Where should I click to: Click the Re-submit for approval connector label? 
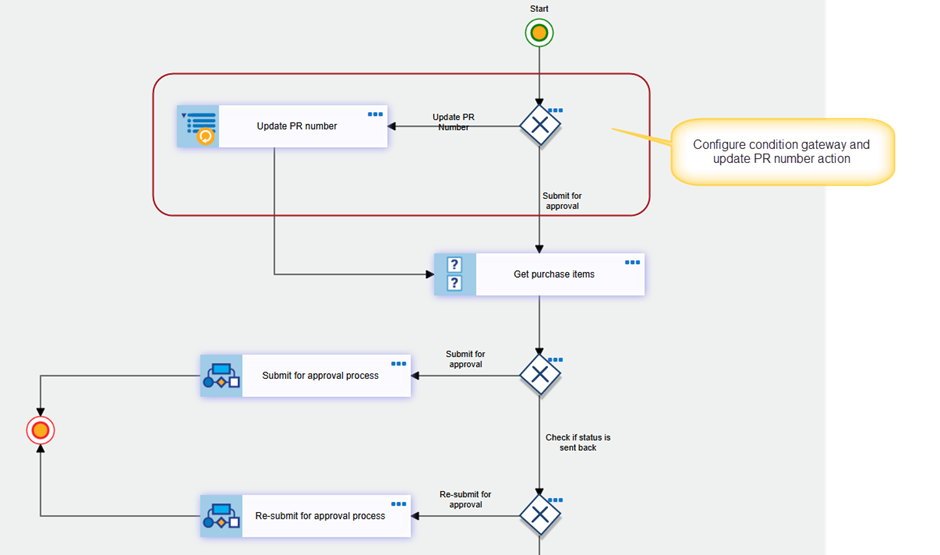(x=465, y=499)
